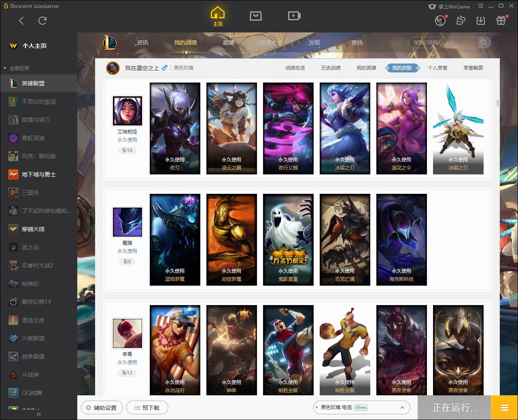Open yellow menu button beside 正在运行
518x420 pixels.
coord(504,407)
